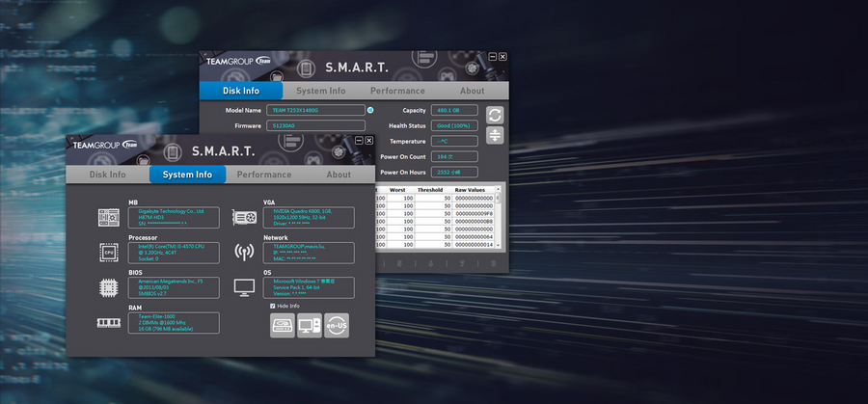Viewport: 868px width, 404px height.
Task: Click the blue dot beside Model Name
Action: click(370, 110)
